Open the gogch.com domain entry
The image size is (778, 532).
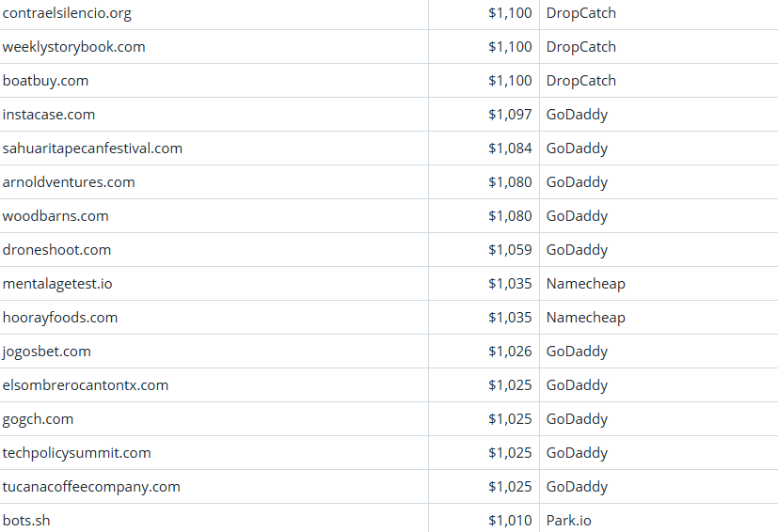click(38, 419)
